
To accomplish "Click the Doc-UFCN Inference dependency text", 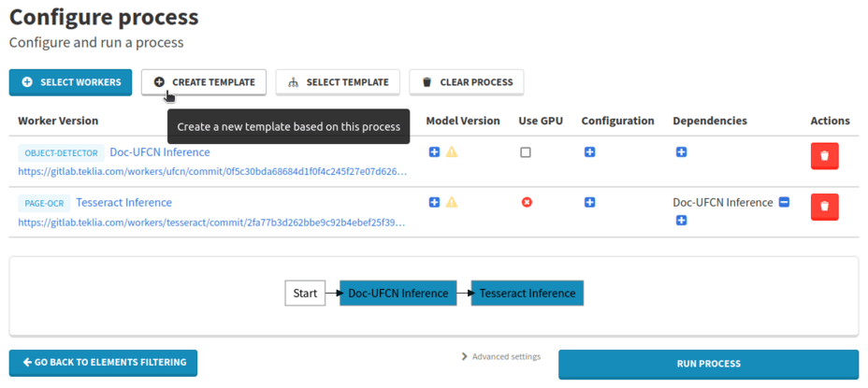I will coord(723,203).
